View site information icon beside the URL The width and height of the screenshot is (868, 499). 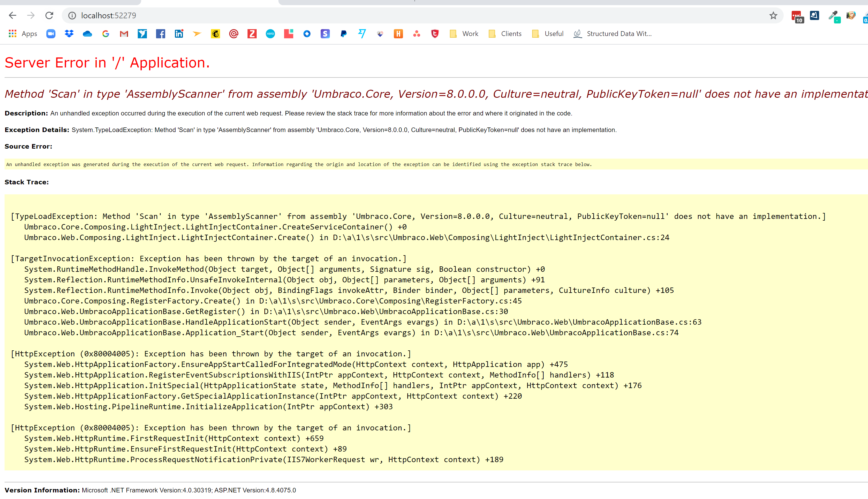point(72,15)
